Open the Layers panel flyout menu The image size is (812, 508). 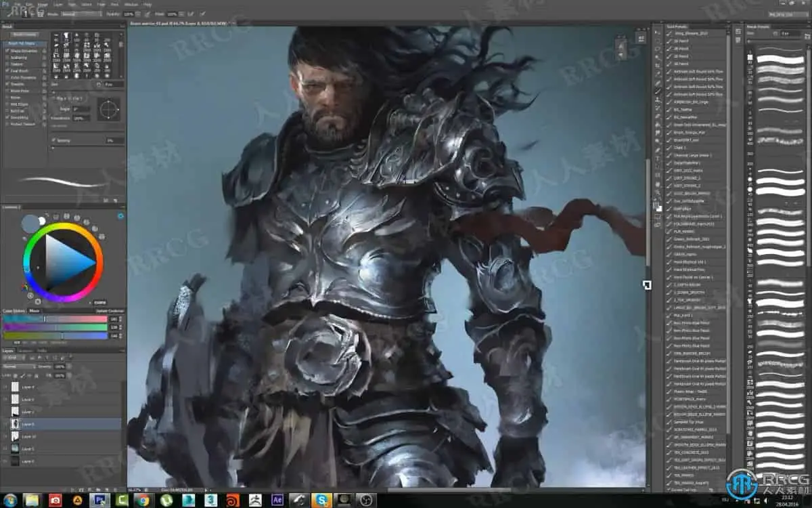click(122, 351)
